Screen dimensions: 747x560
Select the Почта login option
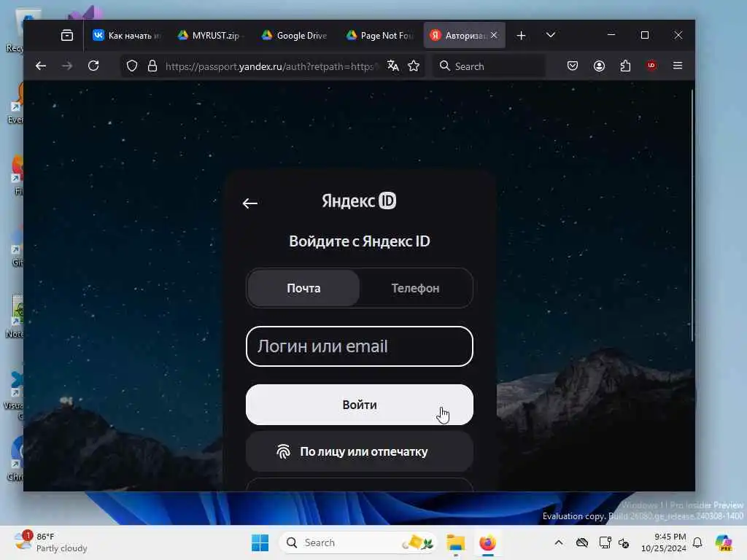pyautogui.click(x=303, y=288)
